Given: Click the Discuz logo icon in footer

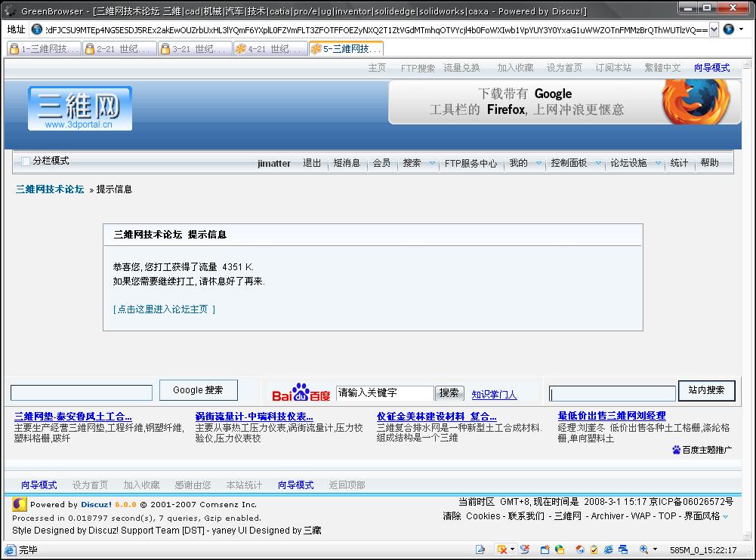Looking at the screenshot, I should [x=19, y=504].
